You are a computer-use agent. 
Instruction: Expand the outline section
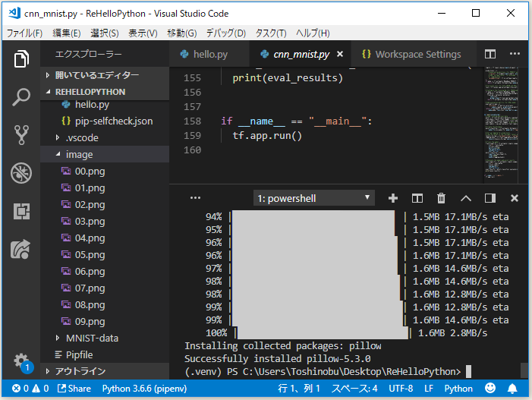[105, 371]
